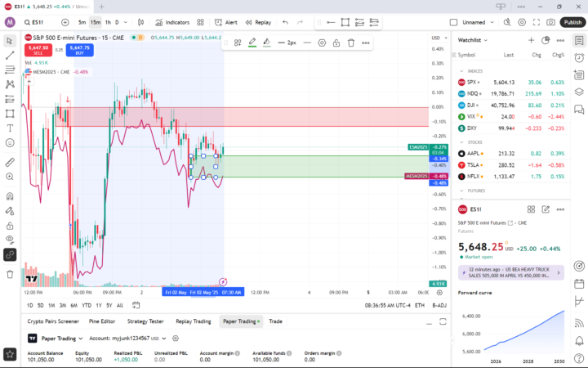Toggle the Unnamed layout checkbox
The height and width of the screenshot is (368, 588).
point(453,23)
